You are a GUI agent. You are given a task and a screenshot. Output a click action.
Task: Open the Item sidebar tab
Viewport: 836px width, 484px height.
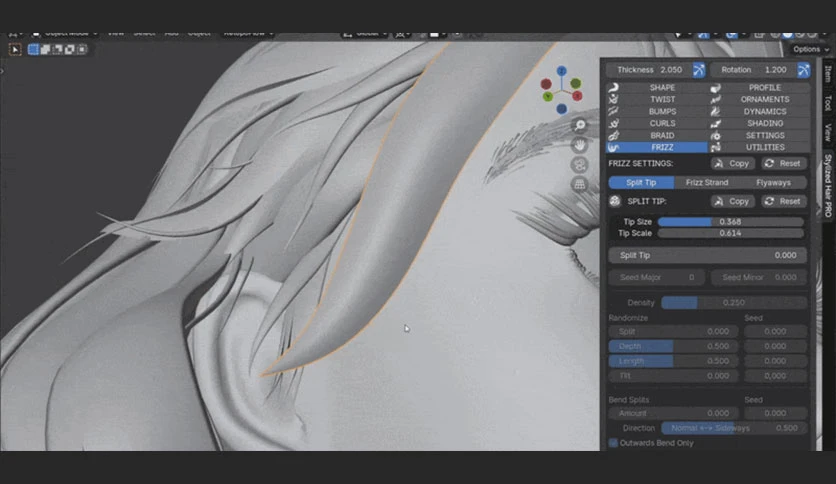(828, 74)
